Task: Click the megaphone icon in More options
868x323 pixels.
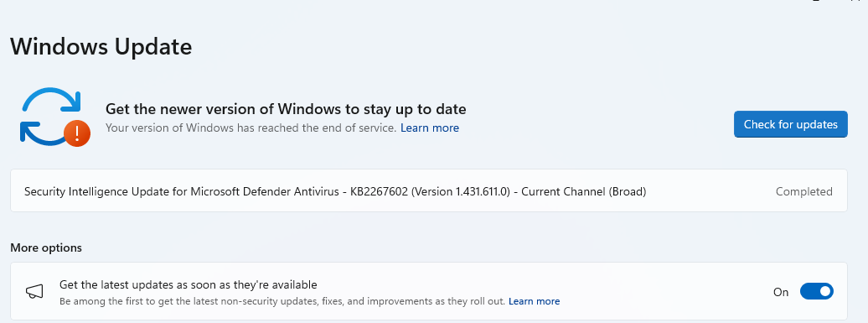Action: click(x=34, y=292)
